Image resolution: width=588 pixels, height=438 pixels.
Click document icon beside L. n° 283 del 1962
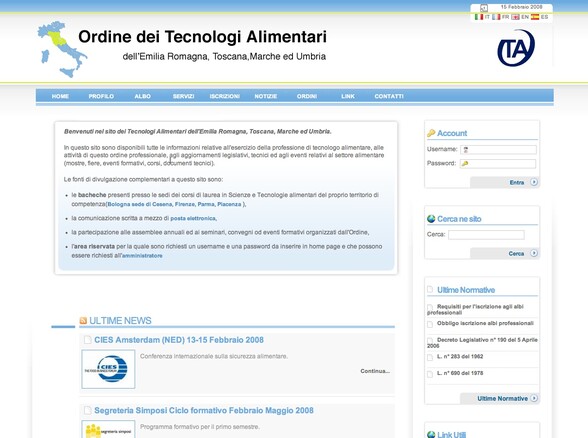[x=430, y=357]
